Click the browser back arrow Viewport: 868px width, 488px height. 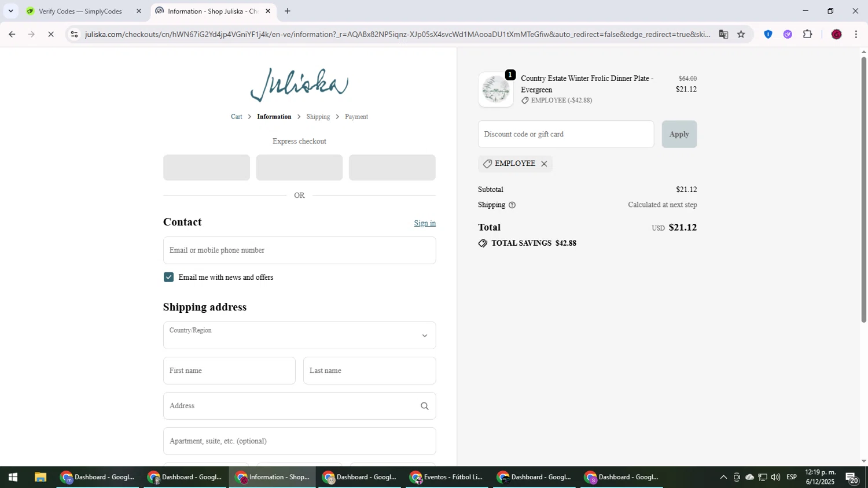click(x=12, y=34)
